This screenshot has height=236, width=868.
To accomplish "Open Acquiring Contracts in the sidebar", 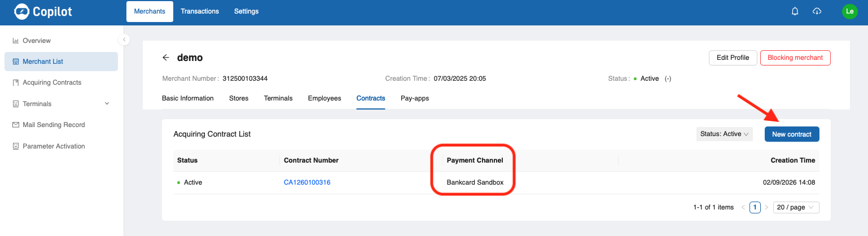I will [52, 82].
